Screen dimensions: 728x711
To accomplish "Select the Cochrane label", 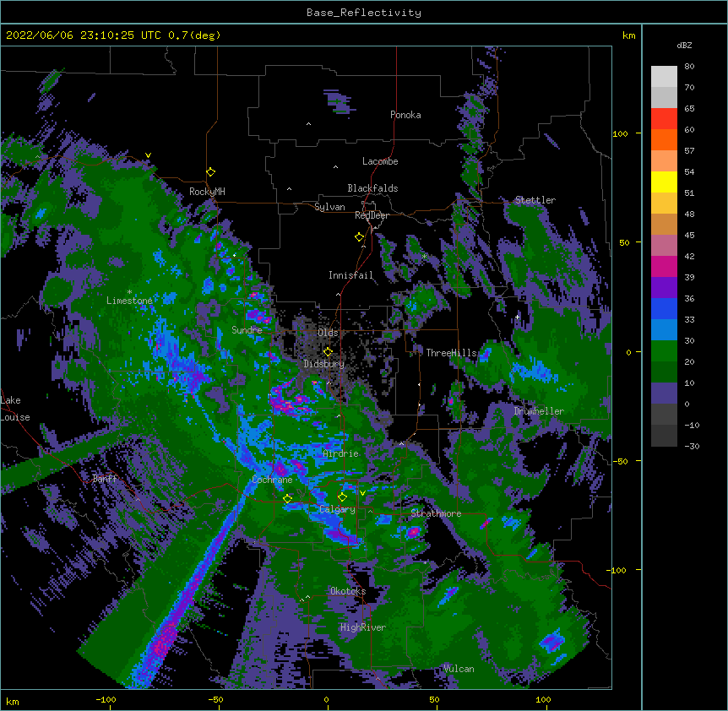I will (x=272, y=480).
